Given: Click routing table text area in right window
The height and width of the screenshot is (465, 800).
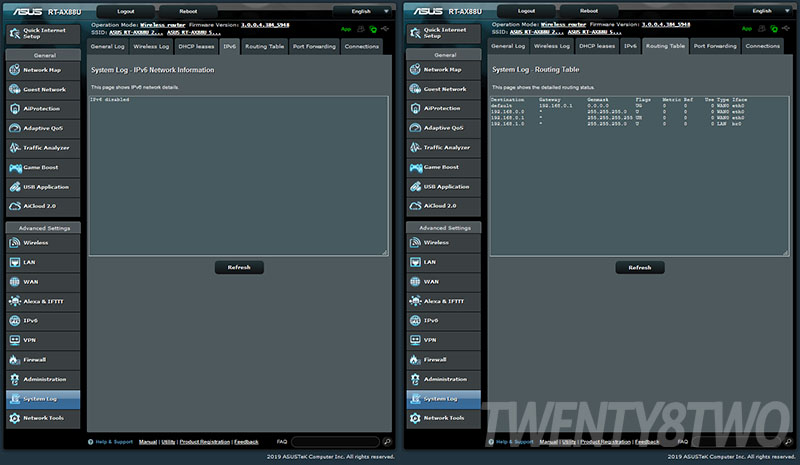Looking at the screenshot, I should tap(640, 176).
